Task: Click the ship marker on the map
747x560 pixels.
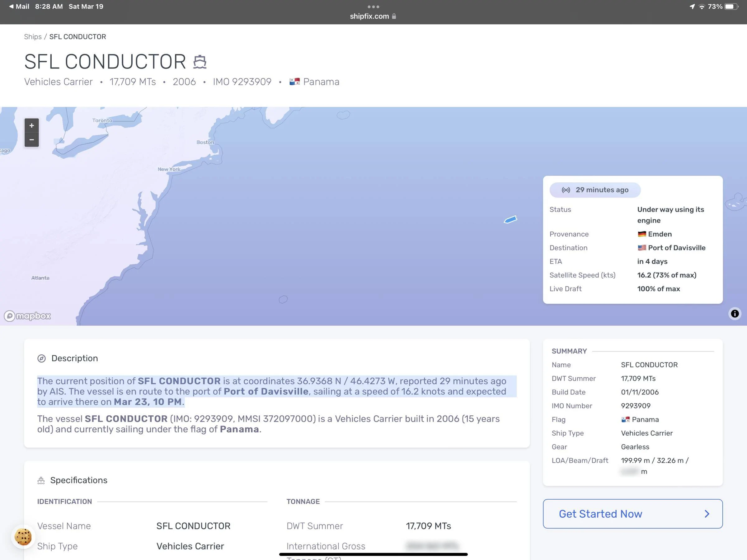Action: (510, 220)
